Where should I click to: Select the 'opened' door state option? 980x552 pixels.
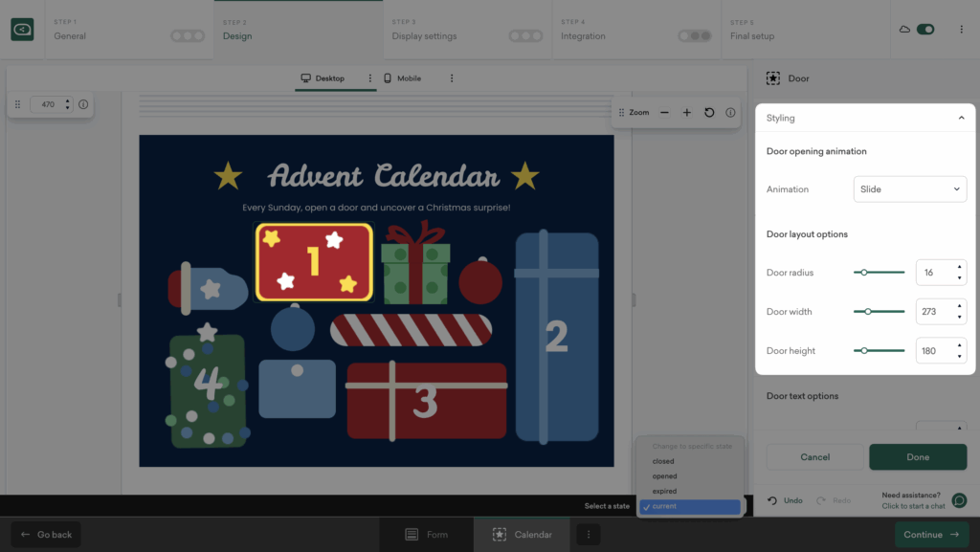pos(665,476)
